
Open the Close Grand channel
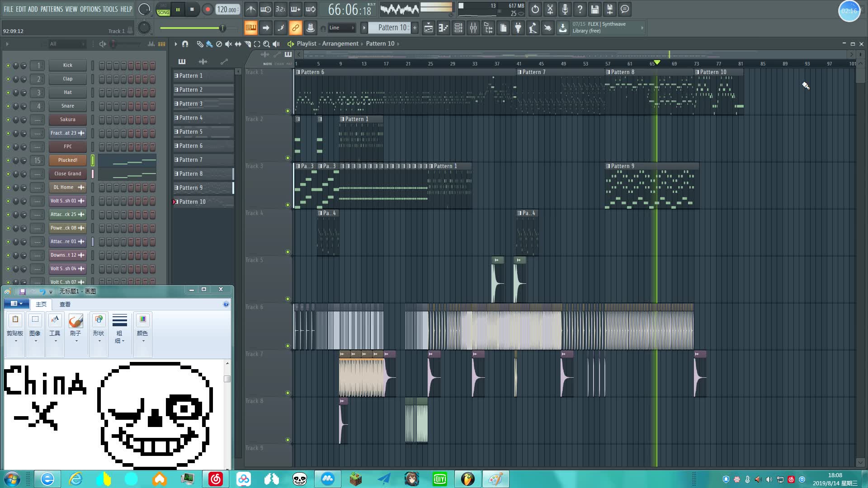coord(67,174)
